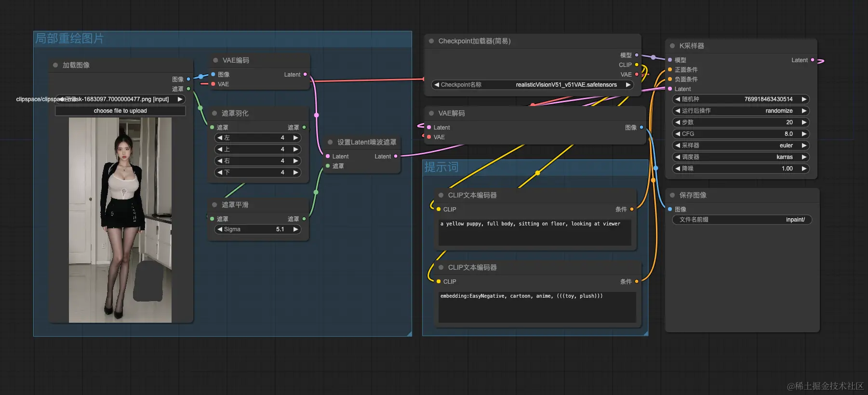The image size is (868, 395).
Task: Click the choose file to upload button
Action: 120,111
